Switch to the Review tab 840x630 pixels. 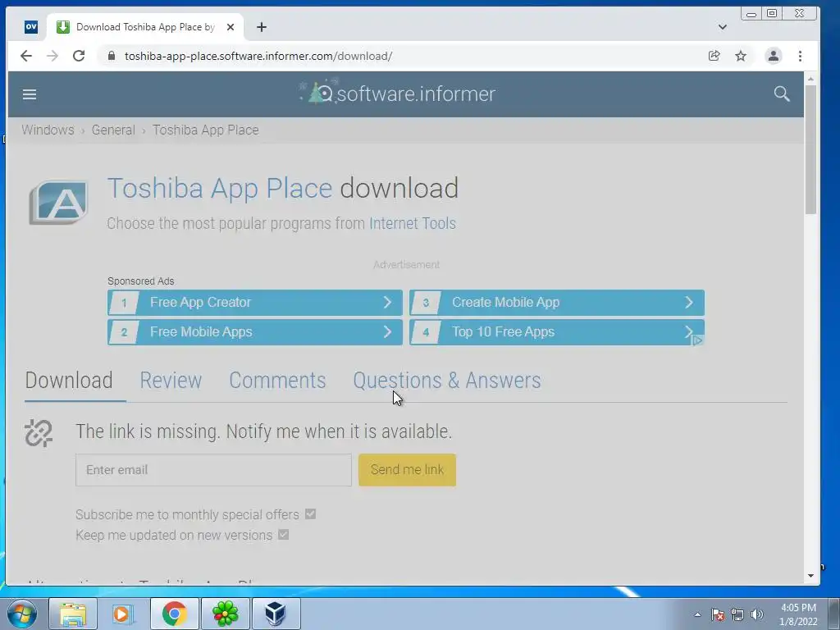[171, 381]
